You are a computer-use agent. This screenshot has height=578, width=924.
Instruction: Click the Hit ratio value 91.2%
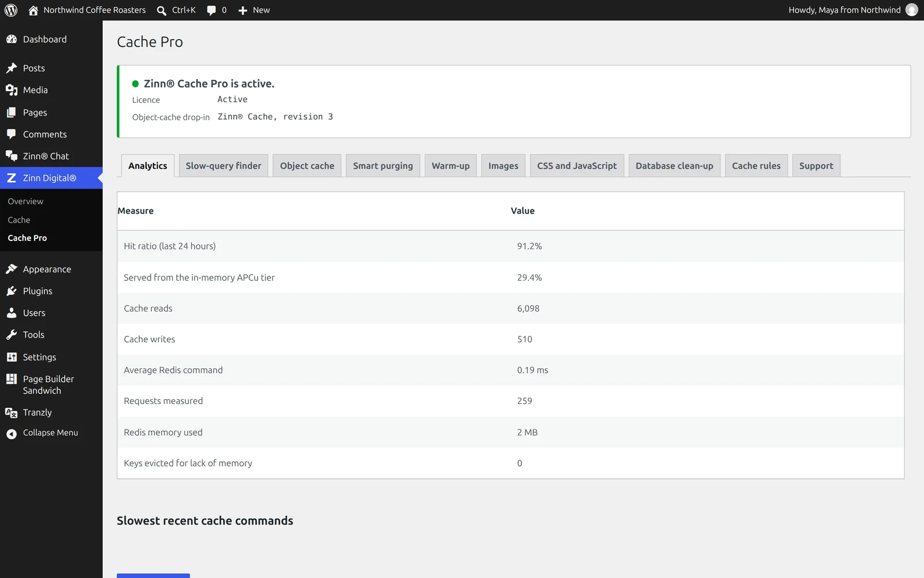point(530,246)
